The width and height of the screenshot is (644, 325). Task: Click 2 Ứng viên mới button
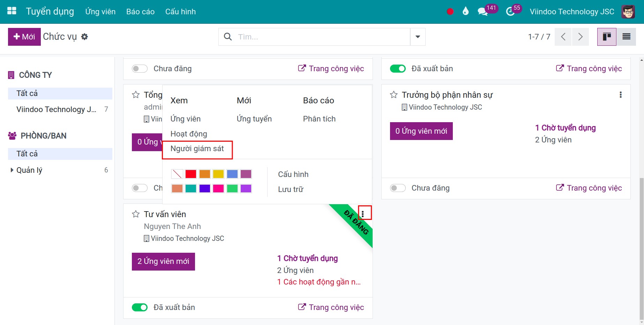(163, 261)
